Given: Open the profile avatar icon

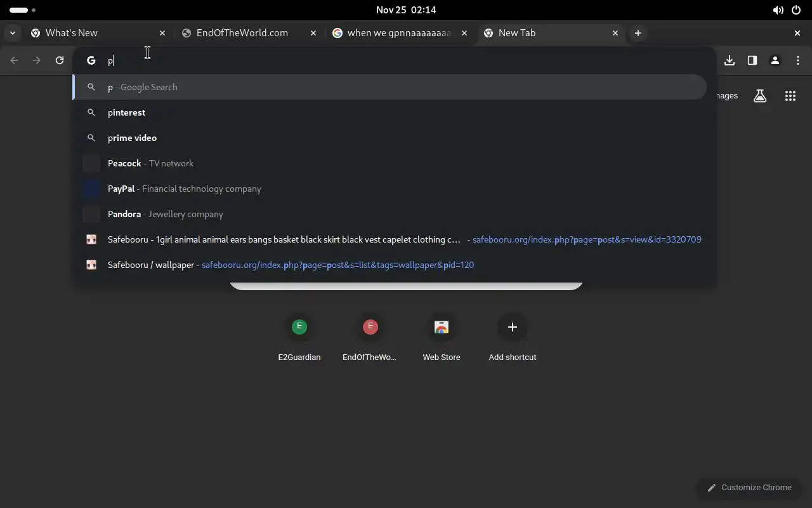Looking at the screenshot, I should coord(775,60).
